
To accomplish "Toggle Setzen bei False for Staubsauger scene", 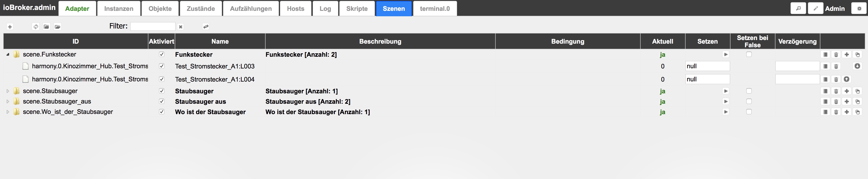I will 749,91.
